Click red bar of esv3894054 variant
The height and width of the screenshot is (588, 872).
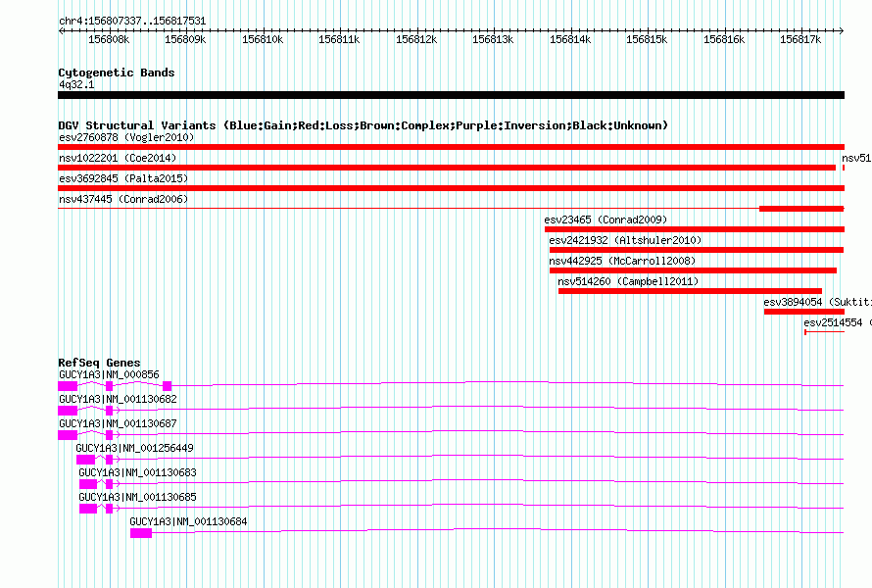pyautogui.click(x=804, y=312)
